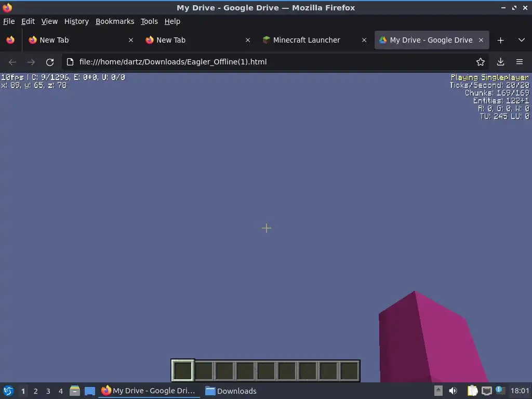Focus the URL address field
Screen dimensions: 532x399
click(x=275, y=62)
